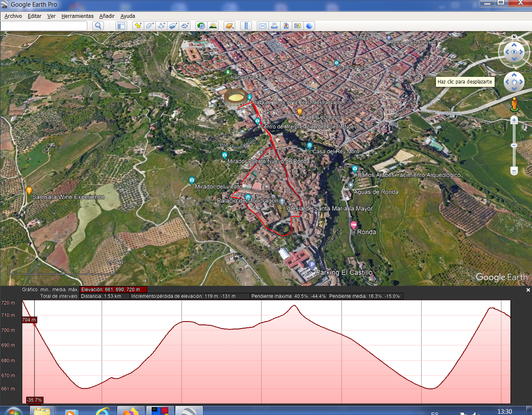The image size is (532, 415).
Task: Click 'Distancia: 1.53 km' text
Action: tap(101, 296)
